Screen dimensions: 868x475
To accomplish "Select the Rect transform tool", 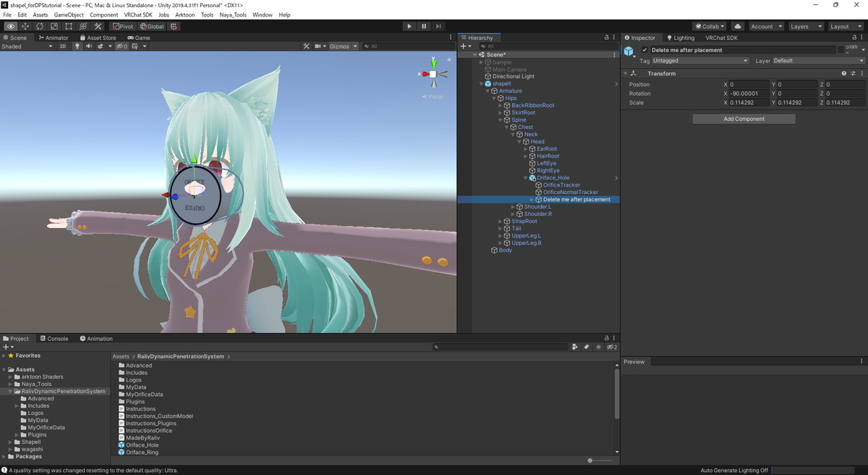I will coord(68,25).
